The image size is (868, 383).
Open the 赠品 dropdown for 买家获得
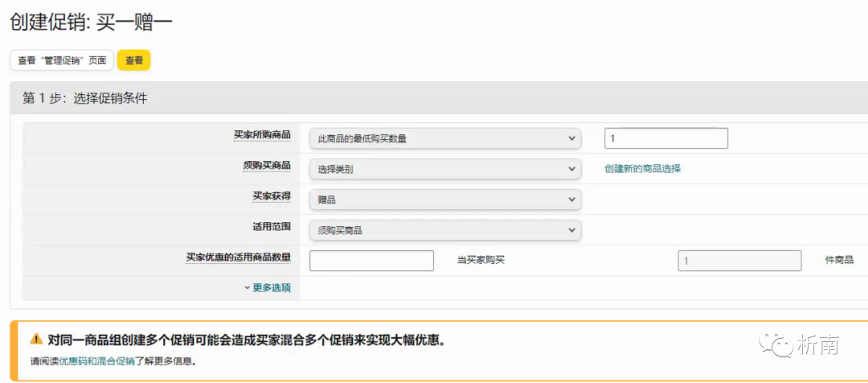point(445,200)
